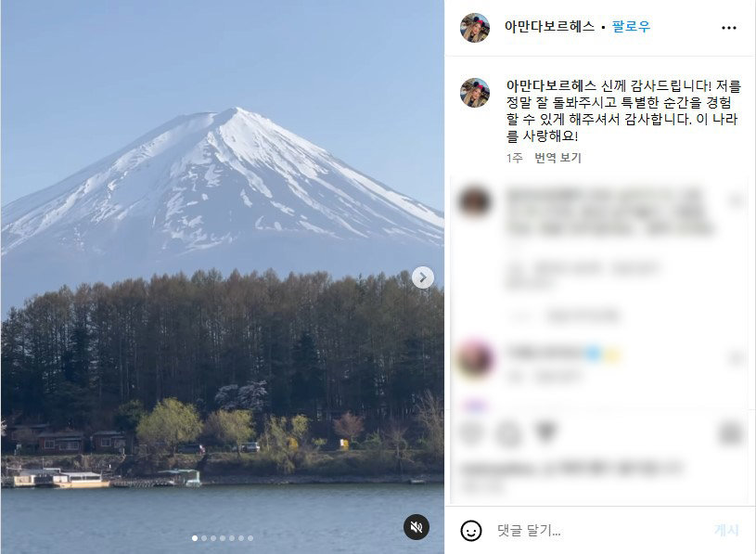This screenshot has height=554, width=756.
Task: Mute or unmute the video sound
Action: [x=416, y=527]
